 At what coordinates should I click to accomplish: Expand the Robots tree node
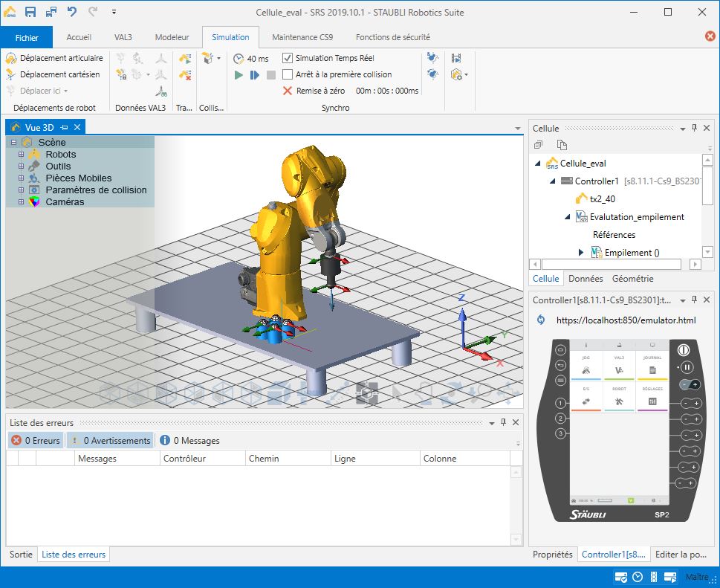[22, 155]
